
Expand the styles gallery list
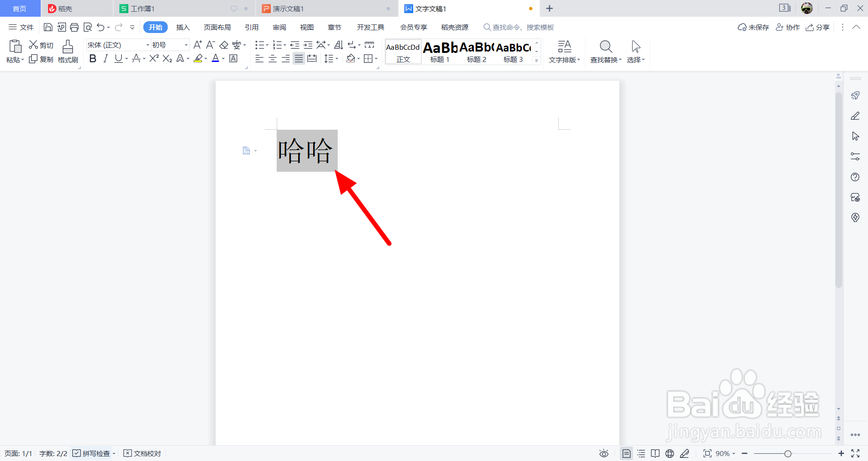click(x=537, y=60)
